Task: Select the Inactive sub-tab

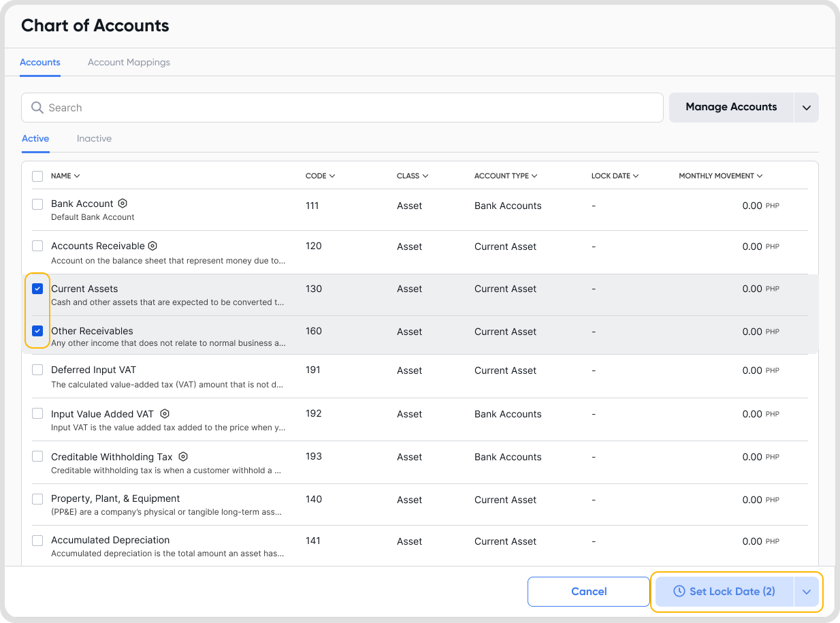Action: (x=94, y=138)
